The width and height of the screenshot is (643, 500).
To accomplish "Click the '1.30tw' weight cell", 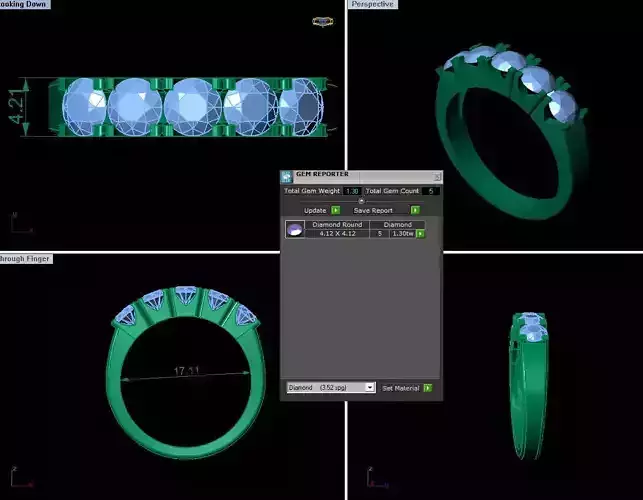I will (x=403, y=233).
